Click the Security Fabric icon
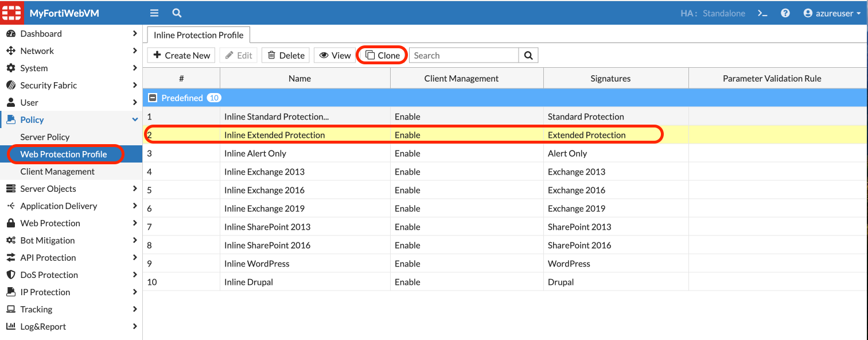The height and width of the screenshot is (340, 868). (x=11, y=86)
